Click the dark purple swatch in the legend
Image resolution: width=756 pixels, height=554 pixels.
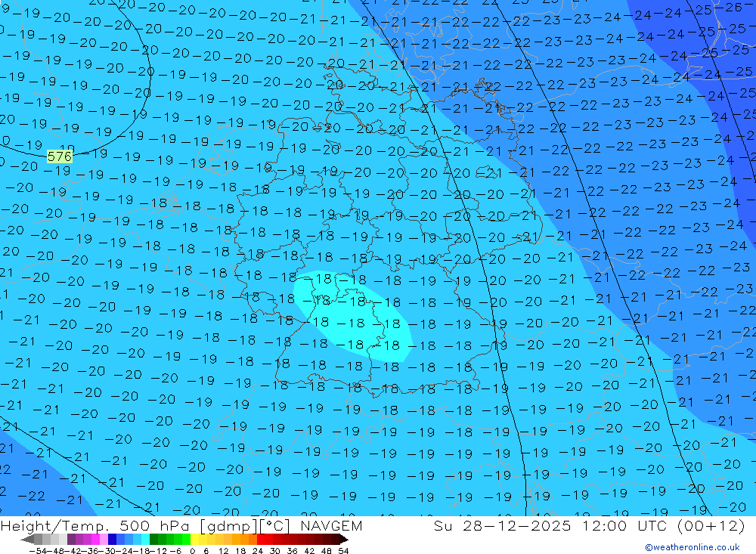[x=71, y=540]
